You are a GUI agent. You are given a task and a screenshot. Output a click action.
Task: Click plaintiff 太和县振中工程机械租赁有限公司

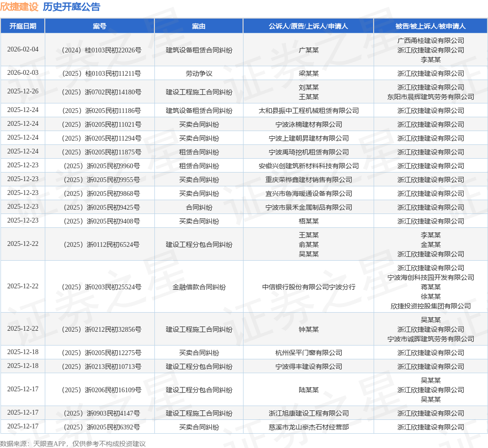[308, 111]
